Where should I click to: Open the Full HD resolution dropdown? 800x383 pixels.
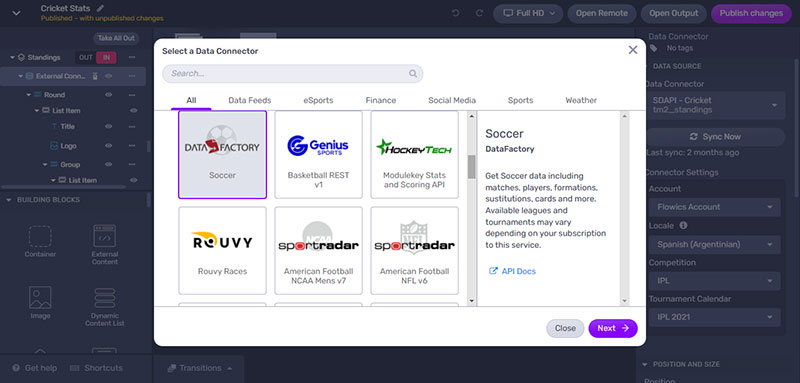click(528, 14)
